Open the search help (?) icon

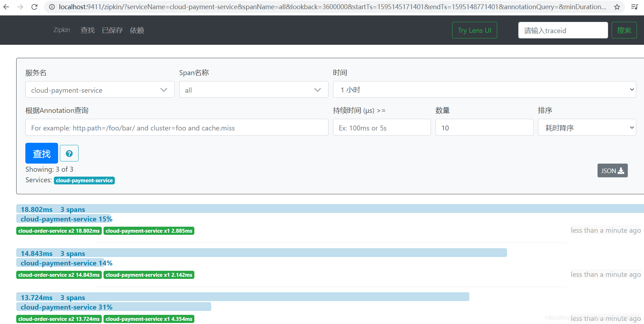click(x=69, y=153)
